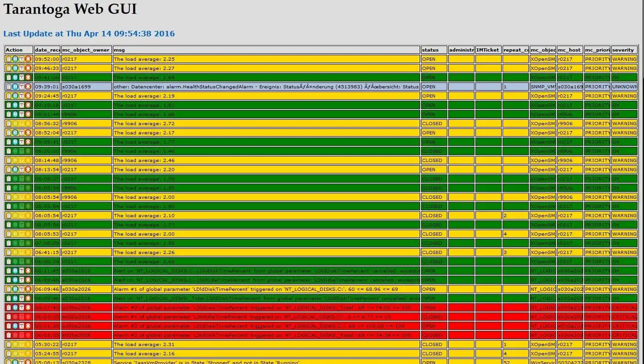Click the red X icon in 09:01:44 row
Image resolution: width=644 pixels, height=364 pixels.
click(x=28, y=114)
